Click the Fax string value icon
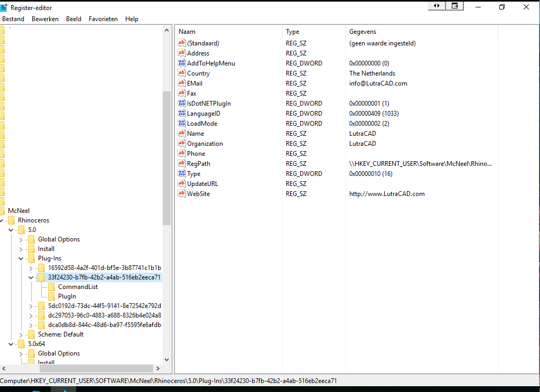The width and height of the screenshot is (540, 392). coord(181,92)
